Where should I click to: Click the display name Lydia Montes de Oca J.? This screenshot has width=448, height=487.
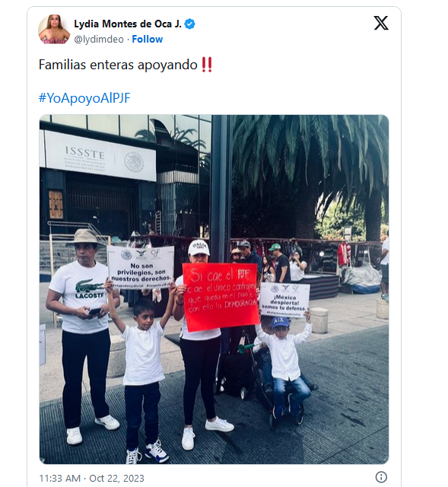[128, 24]
